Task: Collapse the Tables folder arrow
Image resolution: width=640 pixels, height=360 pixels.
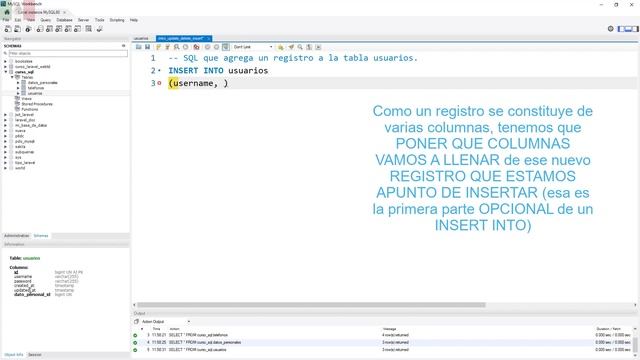Action: pyautogui.click(x=12, y=77)
